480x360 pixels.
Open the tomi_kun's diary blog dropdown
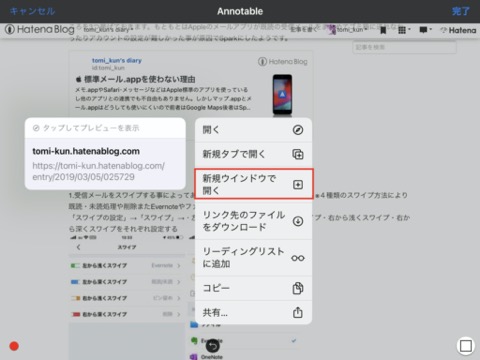point(108,30)
